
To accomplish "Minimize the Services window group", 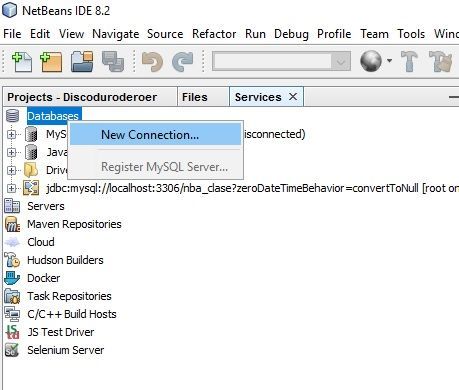I will tap(454, 97).
